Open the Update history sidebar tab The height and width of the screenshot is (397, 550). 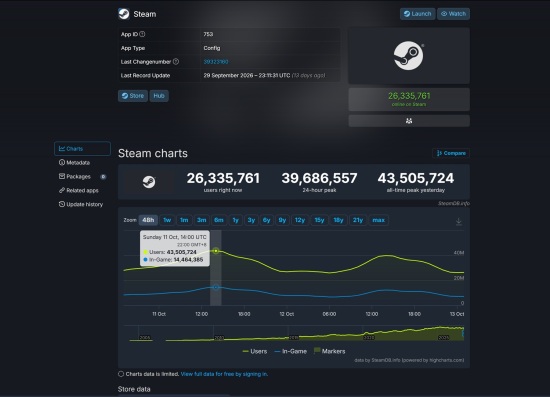(x=81, y=204)
